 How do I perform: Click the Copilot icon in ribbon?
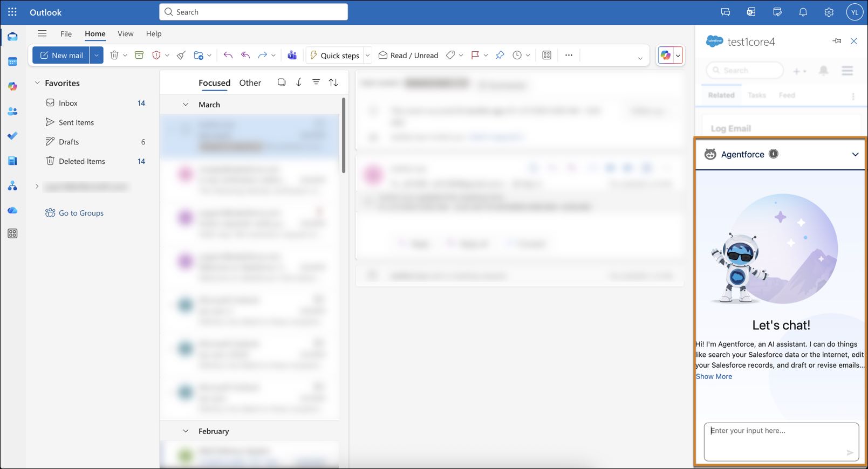pyautogui.click(x=666, y=55)
